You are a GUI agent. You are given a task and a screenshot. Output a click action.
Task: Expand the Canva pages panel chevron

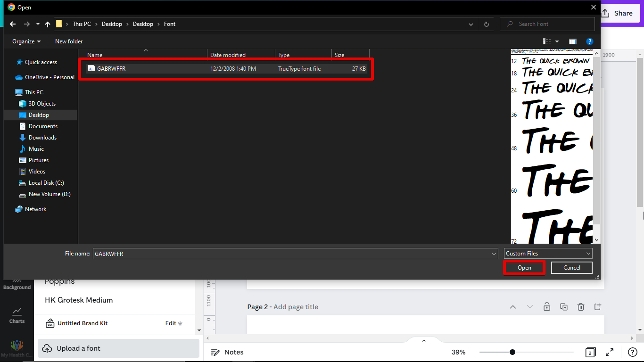tap(424, 341)
